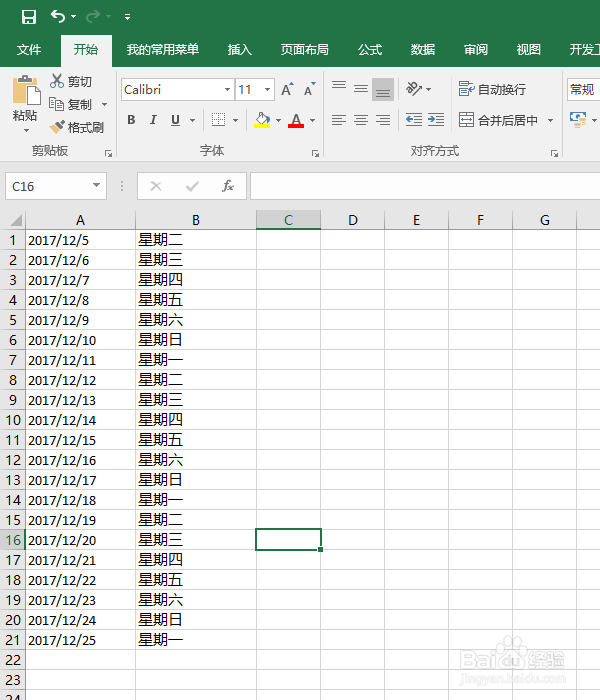Open the 文件 tab

pyautogui.click(x=29, y=50)
